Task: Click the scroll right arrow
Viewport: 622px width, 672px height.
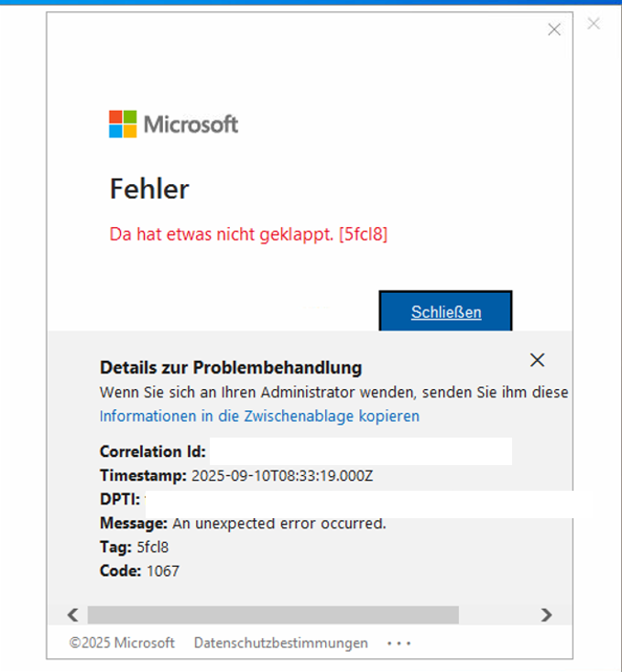Action: 546,614
